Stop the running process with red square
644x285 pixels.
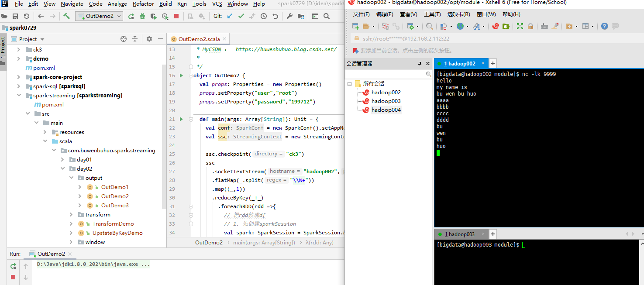[176, 16]
